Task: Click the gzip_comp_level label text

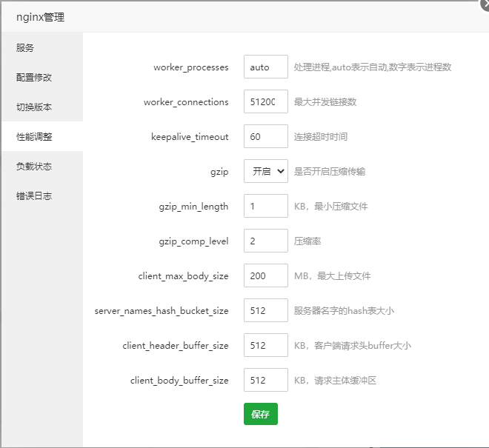Action: [193, 241]
